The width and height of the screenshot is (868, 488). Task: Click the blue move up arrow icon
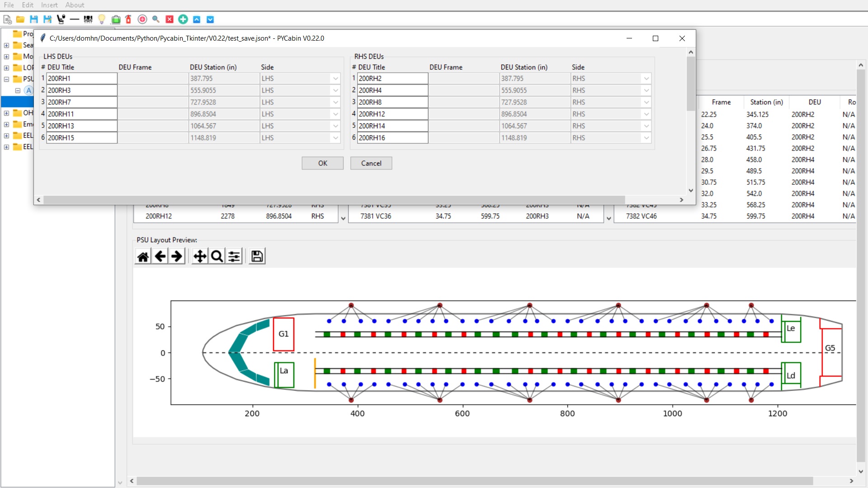coord(197,19)
